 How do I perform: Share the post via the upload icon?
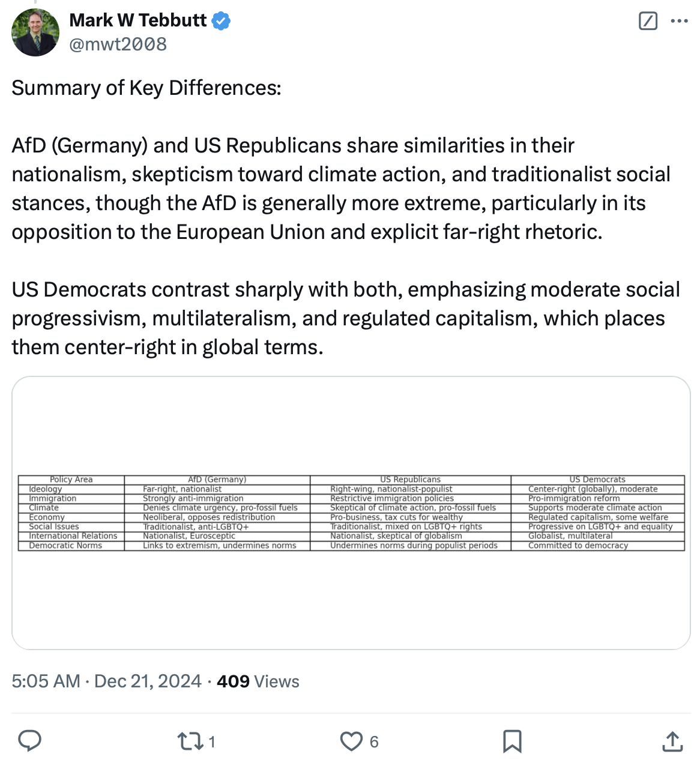click(x=672, y=741)
